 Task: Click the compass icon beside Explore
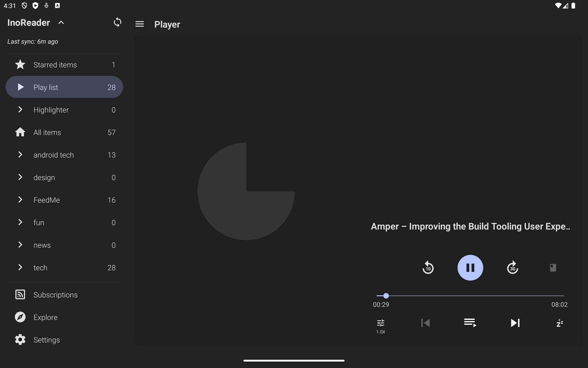pos(20,317)
